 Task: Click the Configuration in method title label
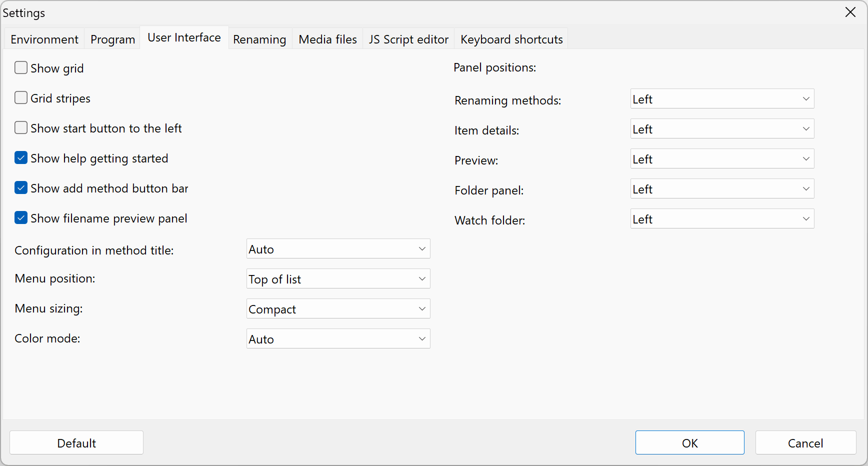click(x=94, y=250)
